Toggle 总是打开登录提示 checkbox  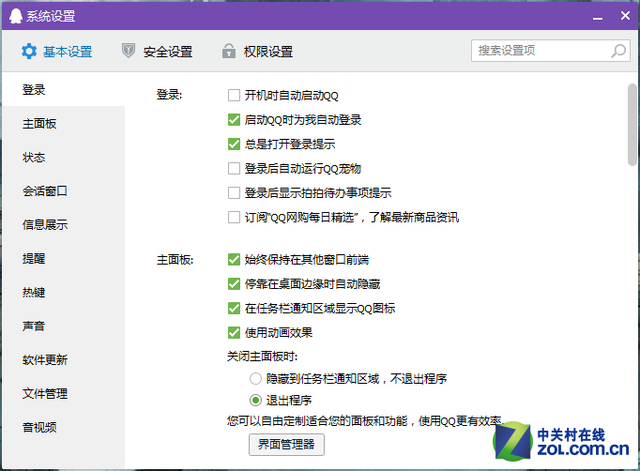(x=234, y=144)
